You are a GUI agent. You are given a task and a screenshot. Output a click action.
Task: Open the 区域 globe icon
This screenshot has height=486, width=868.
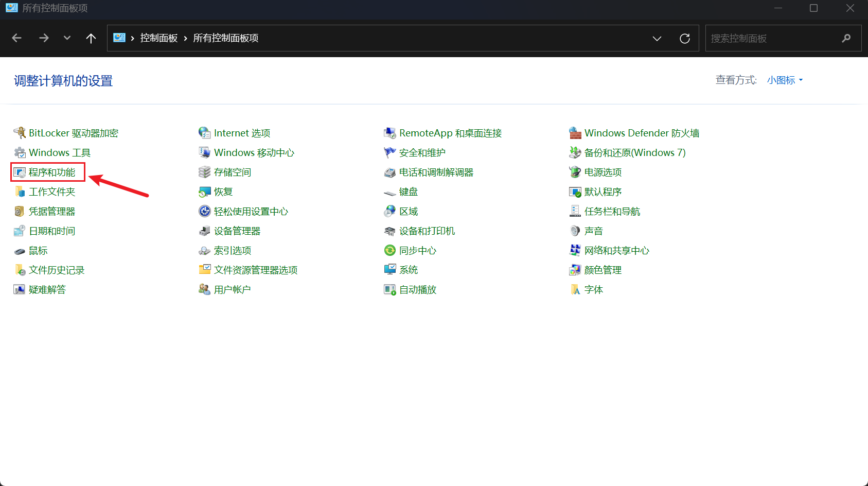pyautogui.click(x=390, y=211)
